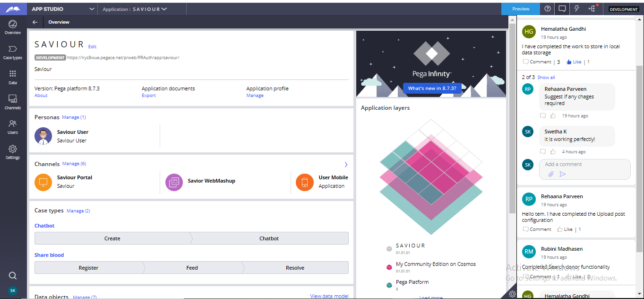Screen dimensions: 644x299
Task: Click the User Mobile channel icon
Action: (304, 182)
